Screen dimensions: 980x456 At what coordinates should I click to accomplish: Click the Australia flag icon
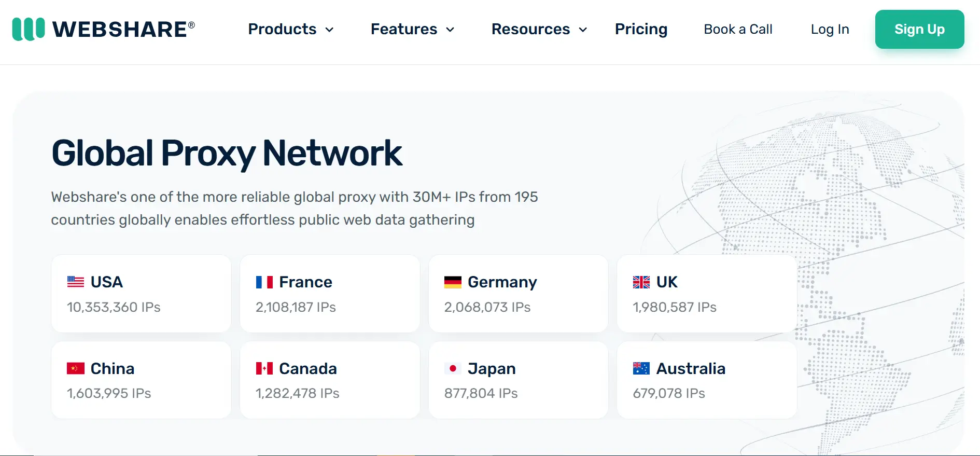(641, 368)
